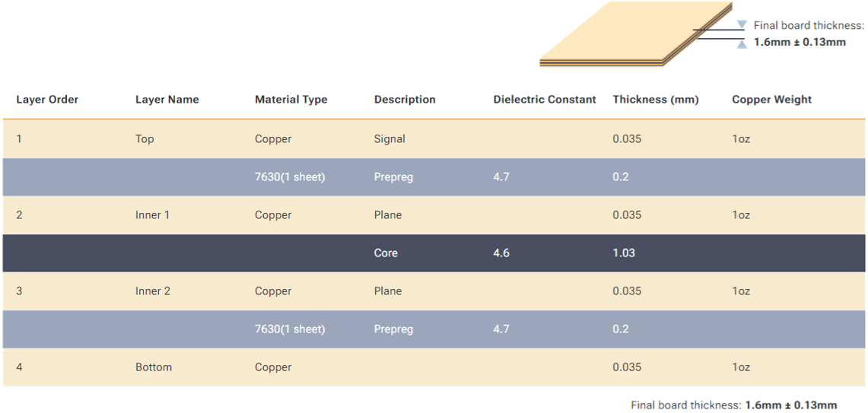Click the dark Core row
The image size is (868, 413).
coord(434,253)
